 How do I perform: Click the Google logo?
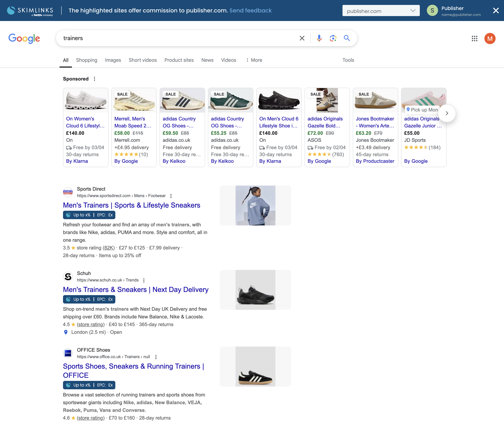pos(24,38)
